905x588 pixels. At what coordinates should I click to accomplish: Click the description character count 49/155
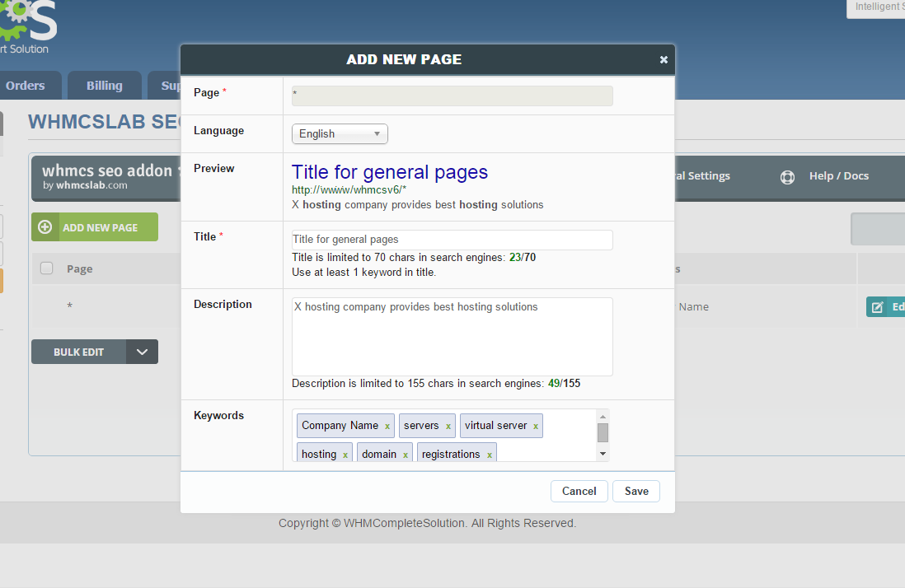(564, 384)
